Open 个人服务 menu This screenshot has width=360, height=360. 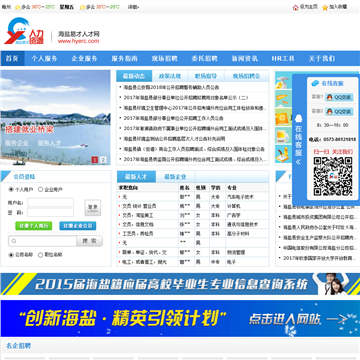tap(44, 58)
